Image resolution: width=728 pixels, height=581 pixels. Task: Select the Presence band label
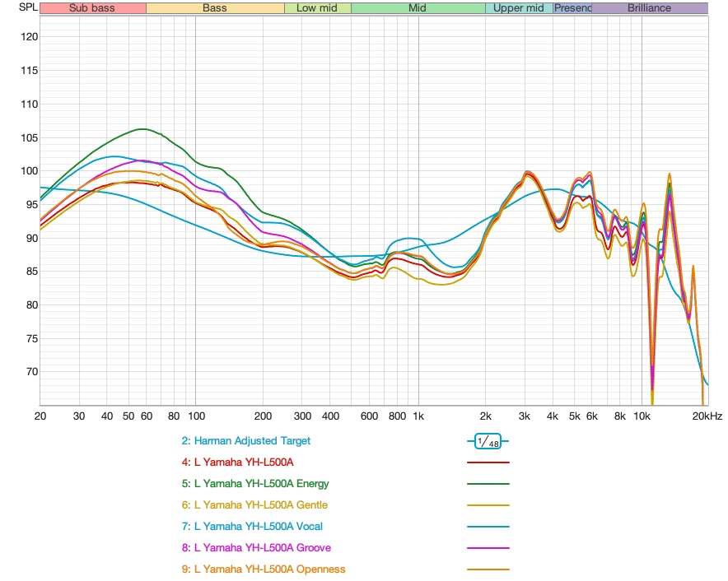(572, 8)
